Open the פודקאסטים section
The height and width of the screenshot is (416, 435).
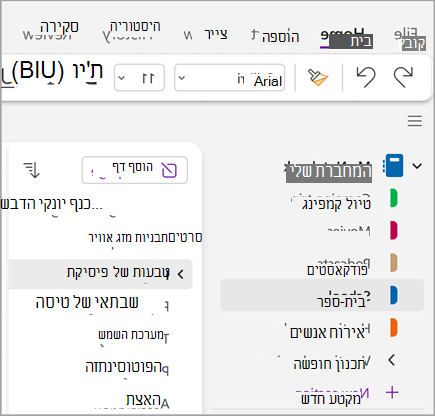click(337, 269)
